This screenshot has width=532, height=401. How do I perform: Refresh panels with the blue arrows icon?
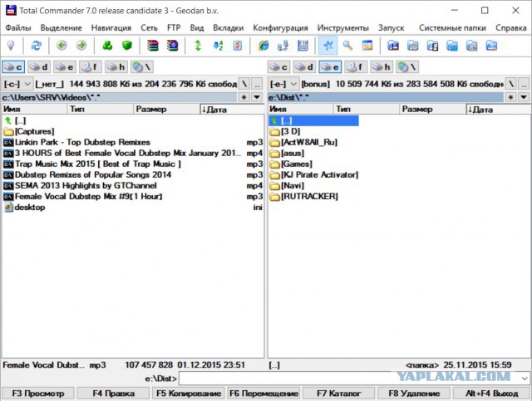(x=37, y=46)
